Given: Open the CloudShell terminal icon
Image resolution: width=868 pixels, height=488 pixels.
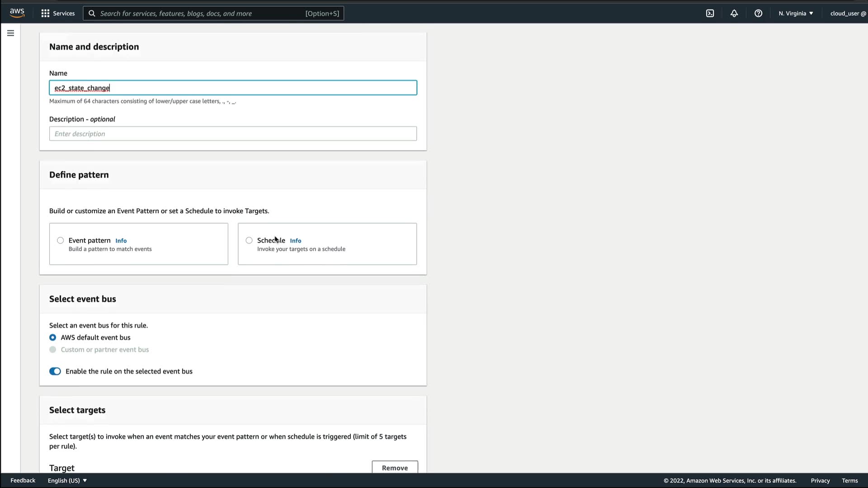Looking at the screenshot, I should coord(710,14).
